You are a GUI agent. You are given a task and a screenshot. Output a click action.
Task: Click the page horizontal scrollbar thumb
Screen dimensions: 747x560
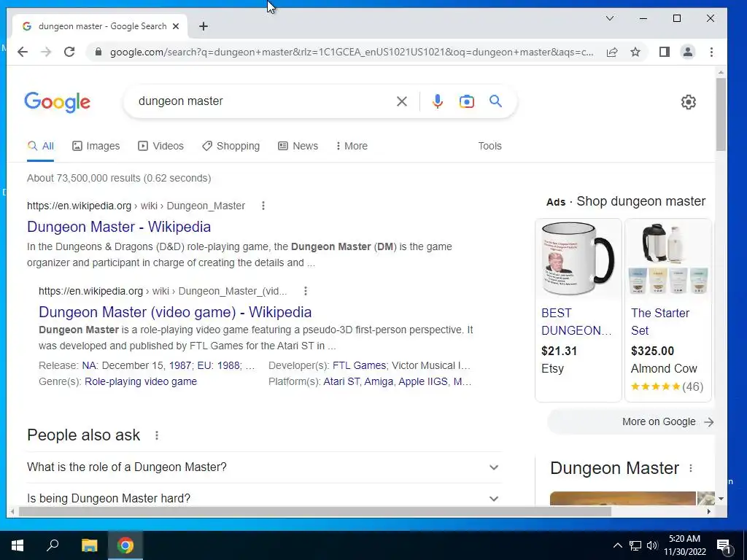pyautogui.click(x=314, y=511)
